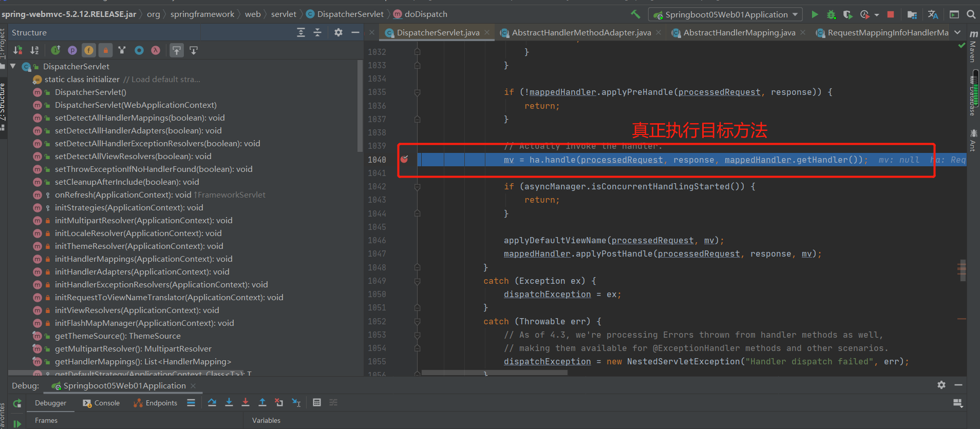980x429 pixels.
Task: Open Debug panel settings gear
Action: click(x=941, y=385)
